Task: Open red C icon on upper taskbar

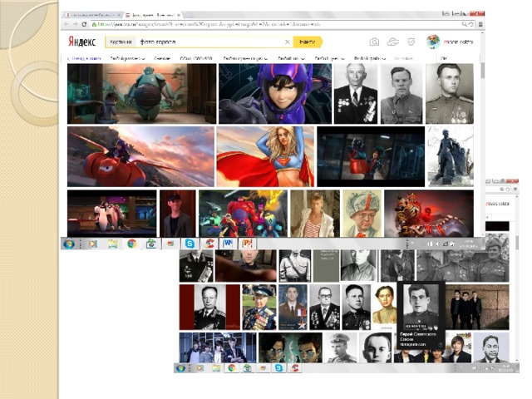Action: tap(209, 244)
